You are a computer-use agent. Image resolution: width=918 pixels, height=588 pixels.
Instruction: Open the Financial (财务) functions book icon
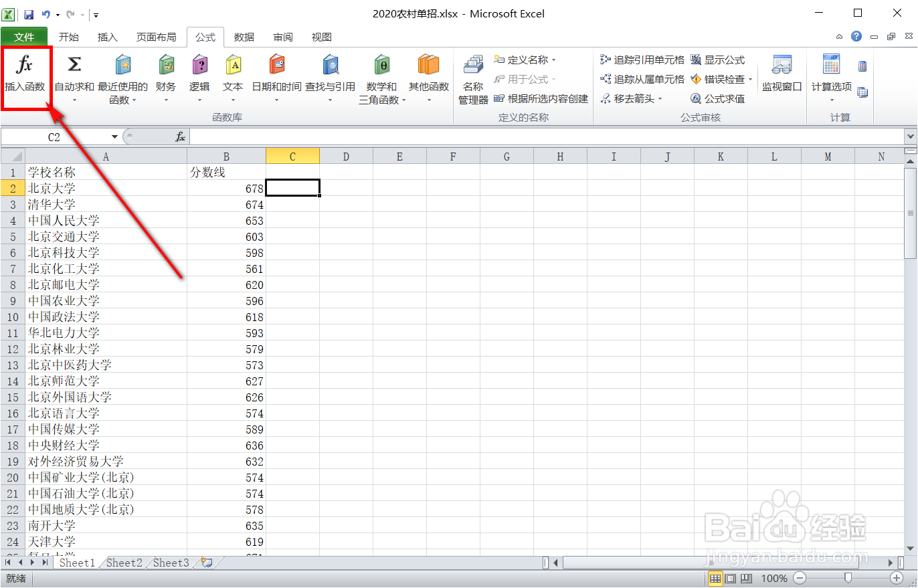tap(166, 65)
